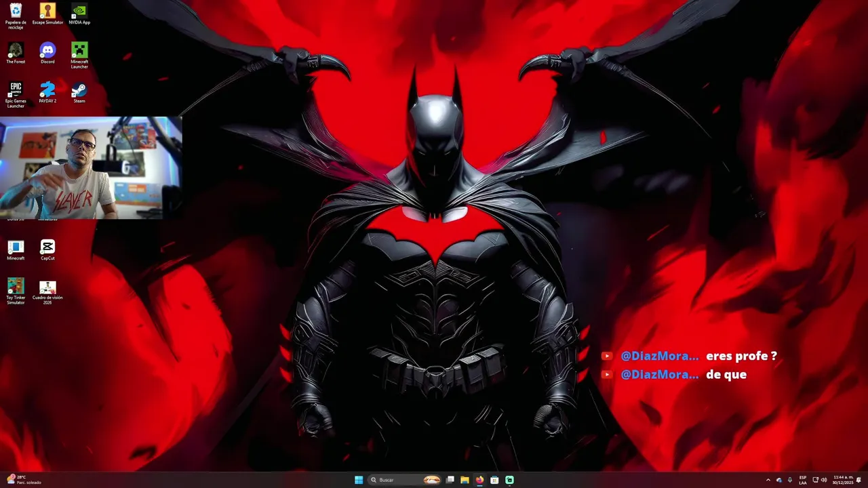Open the Cuadro de visión 2026 file
This screenshot has height=488, width=868.
[47, 291]
